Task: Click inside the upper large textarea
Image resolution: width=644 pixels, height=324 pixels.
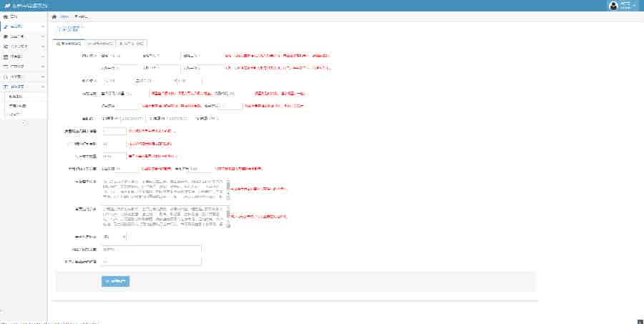Action: point(164,189)
